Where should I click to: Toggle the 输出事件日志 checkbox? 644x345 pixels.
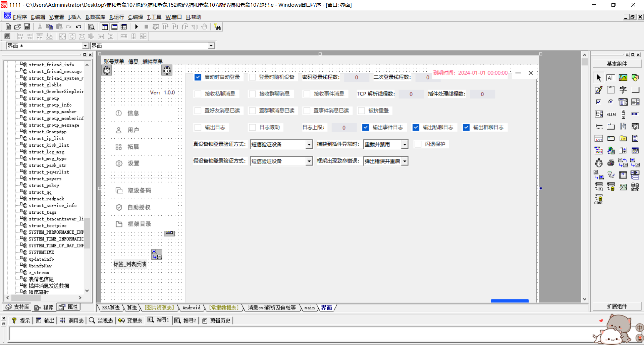click(366, 127)
